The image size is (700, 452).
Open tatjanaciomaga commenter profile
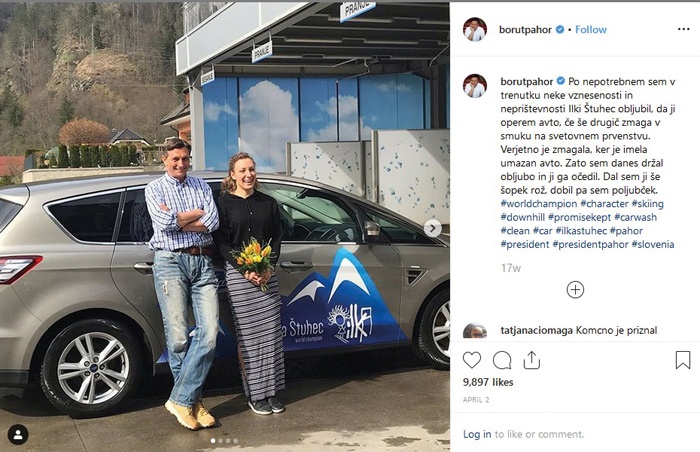tap(537, 331)
